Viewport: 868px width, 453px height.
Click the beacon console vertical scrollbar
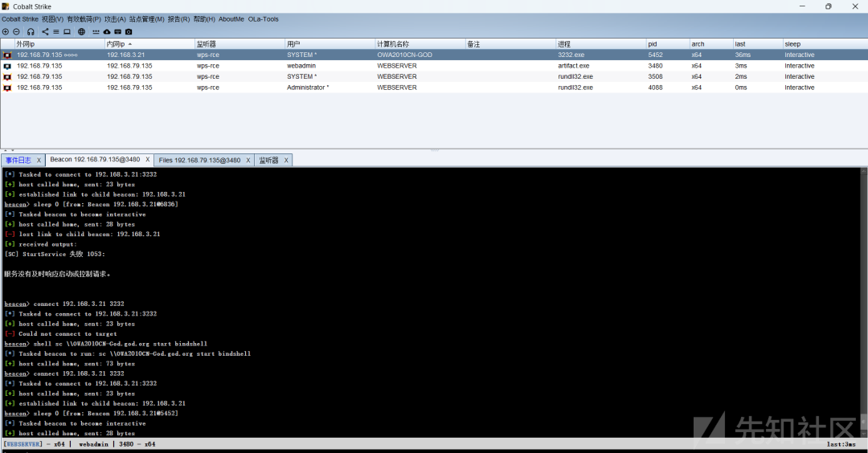click(863, 303)
